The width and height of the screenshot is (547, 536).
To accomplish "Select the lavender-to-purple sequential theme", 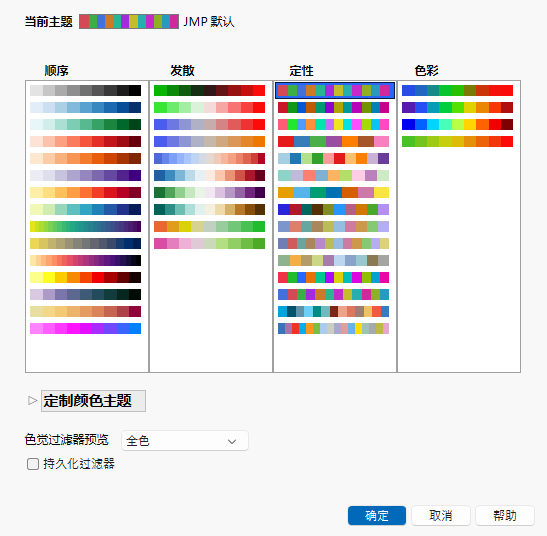I will (85, 176).
